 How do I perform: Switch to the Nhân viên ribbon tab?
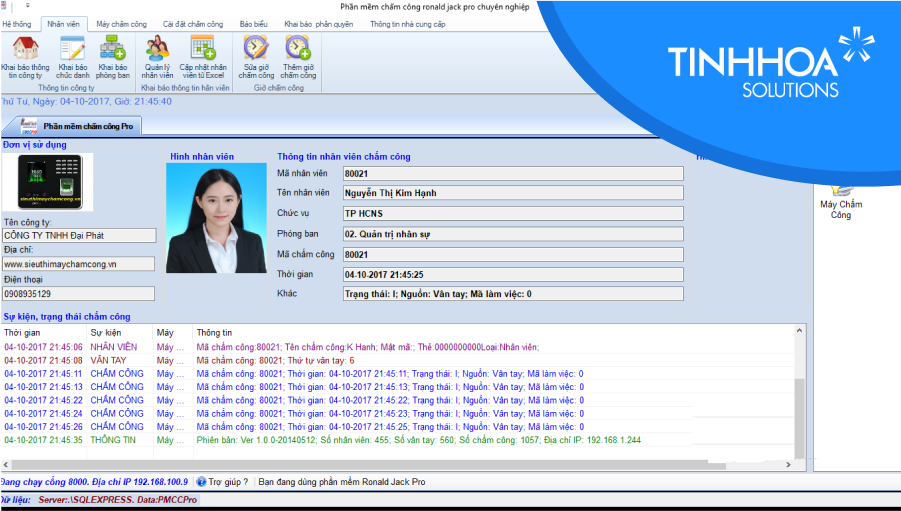pos(63,24)
